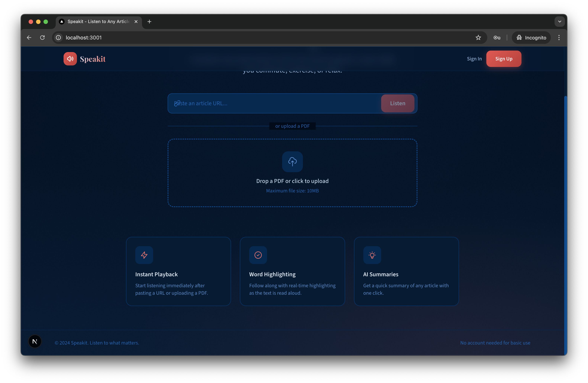588x383 pixels.
Task: Click the Next.js dev tools badge
Action: point(35,342)
